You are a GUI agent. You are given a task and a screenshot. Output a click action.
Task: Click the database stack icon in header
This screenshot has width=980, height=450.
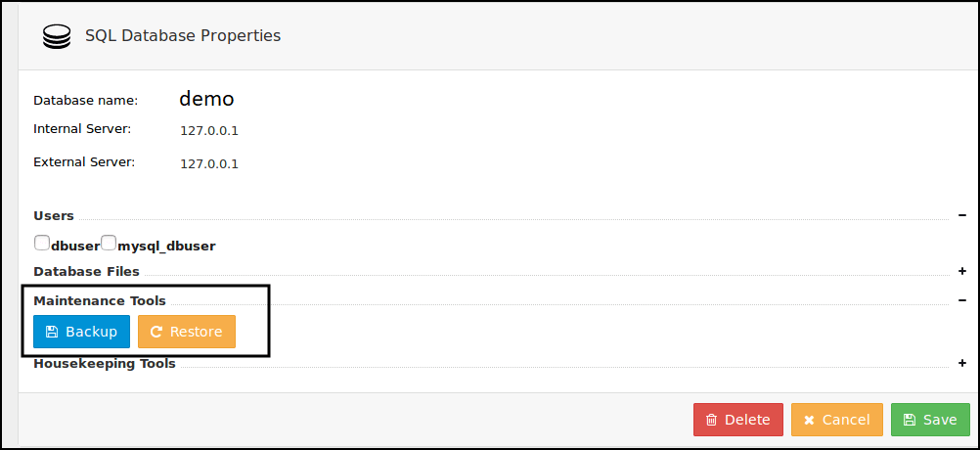(x=57, y=37)
